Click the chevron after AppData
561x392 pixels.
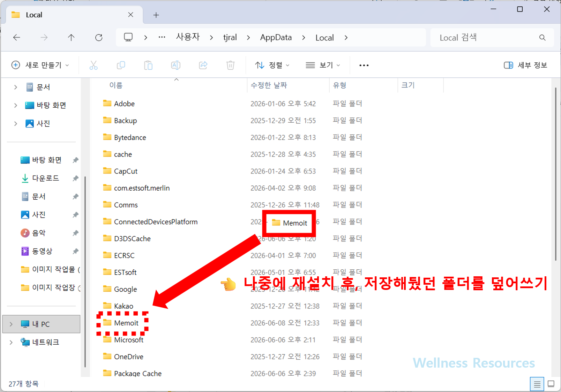pyautogui.click(x=304, y=38)
